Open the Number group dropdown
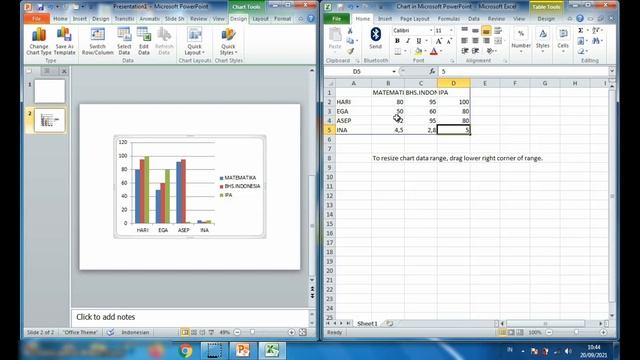The height and width of the screenshot is (360, 640). (x=521, y=41)
